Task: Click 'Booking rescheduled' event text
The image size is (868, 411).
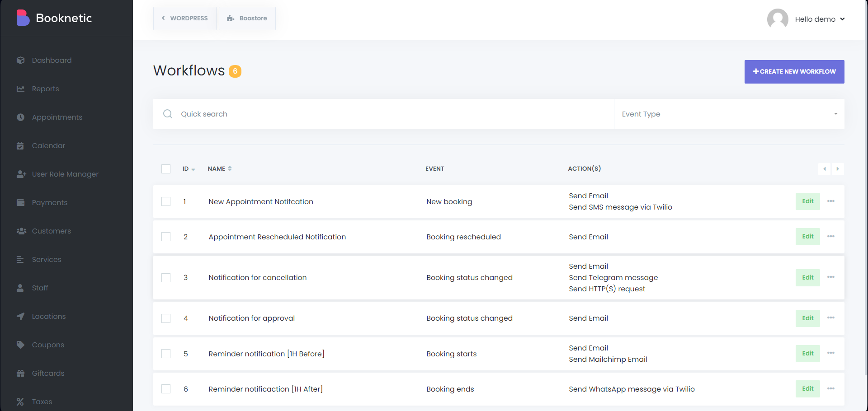Action: 463,237
